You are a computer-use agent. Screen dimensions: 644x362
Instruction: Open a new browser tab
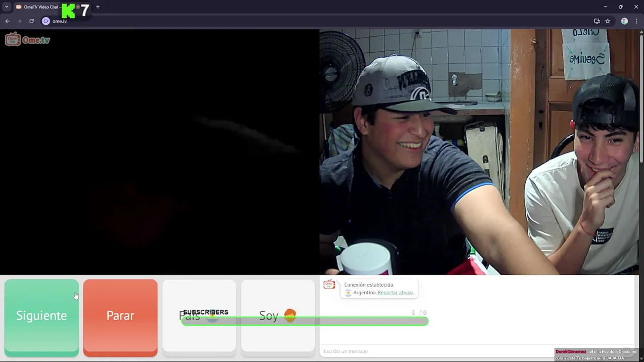click(x=98, y=7)
